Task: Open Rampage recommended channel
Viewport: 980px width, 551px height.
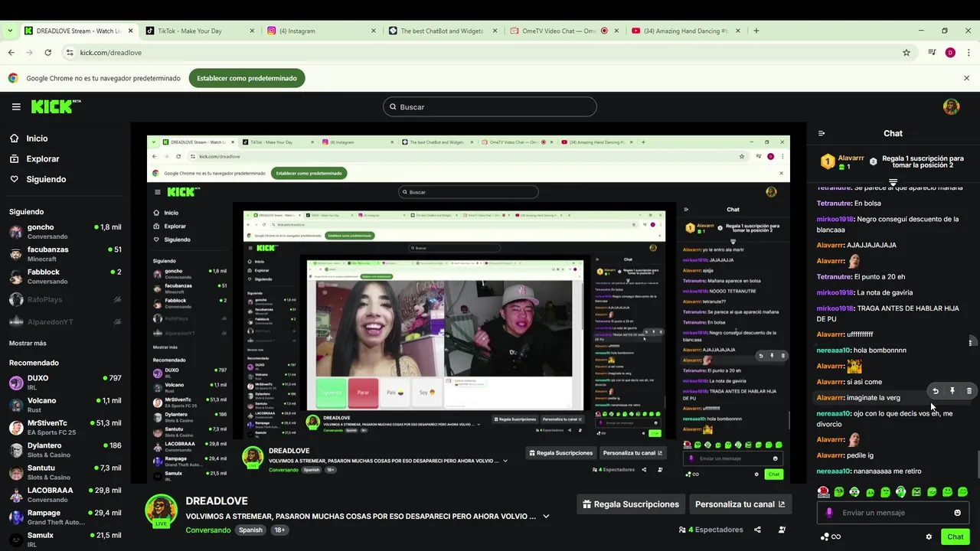Action: point(65,517)
